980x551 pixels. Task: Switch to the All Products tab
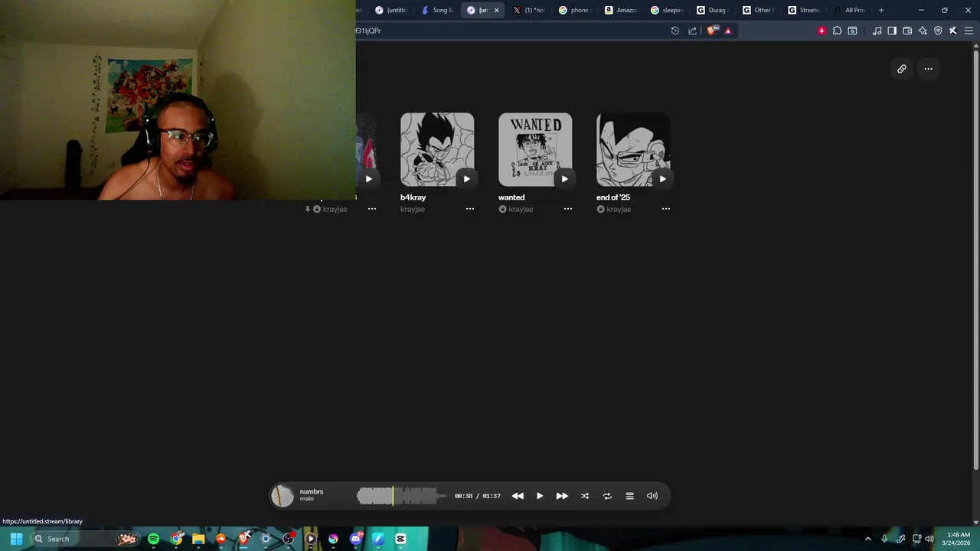coord(851,10)
